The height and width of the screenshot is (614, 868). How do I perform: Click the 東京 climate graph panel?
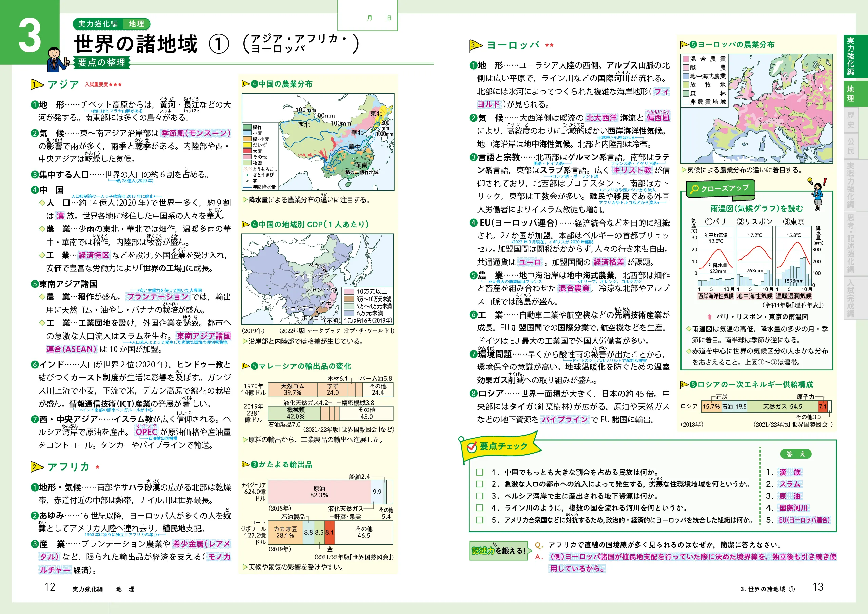point(793,256)
